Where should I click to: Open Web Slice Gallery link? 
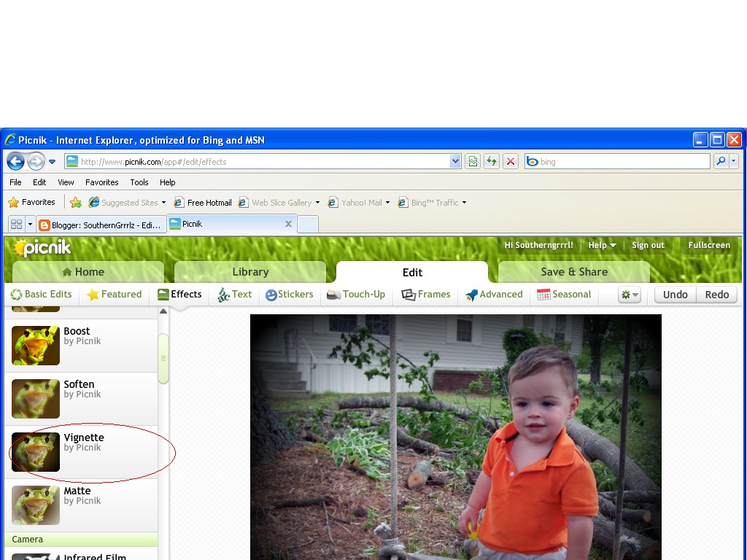pyautogui.click(x=275, y=203)
